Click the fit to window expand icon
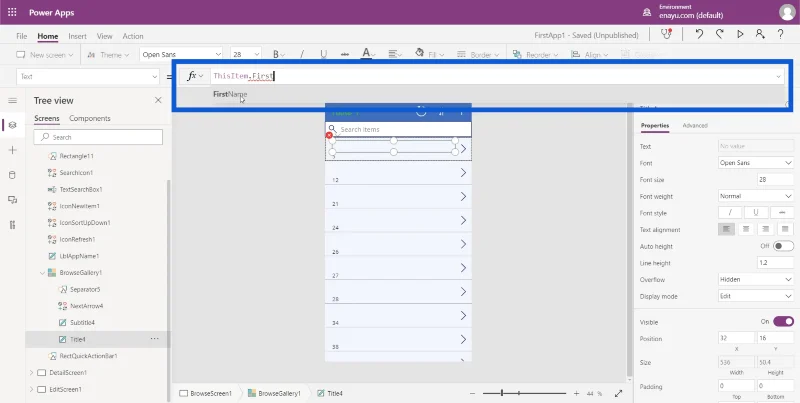The height and width of the screenshot is (403, 800). coord(618,393)
